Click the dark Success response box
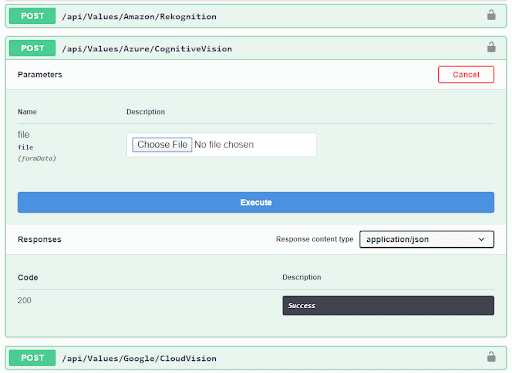 pyautogui.click(x=388, y=305)
